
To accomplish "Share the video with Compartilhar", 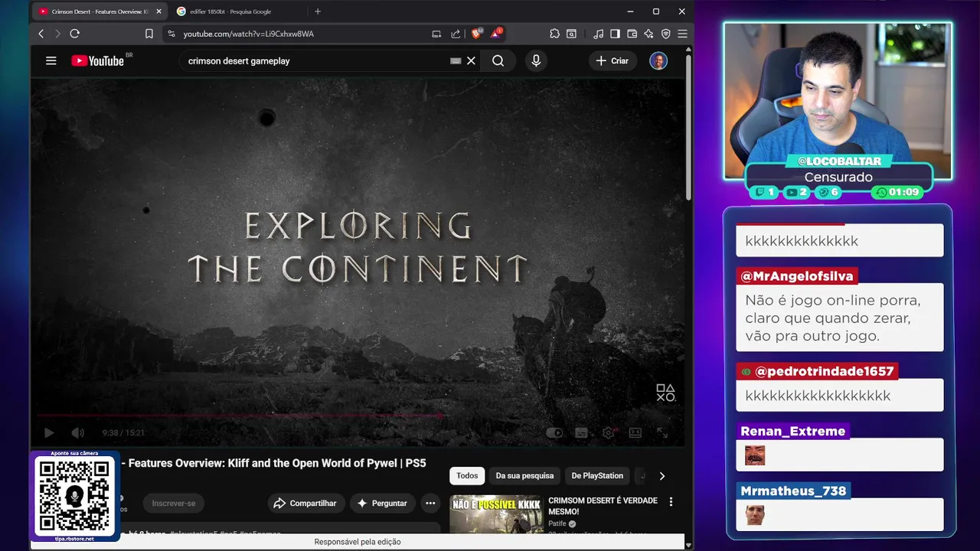I will click(305, 504).
